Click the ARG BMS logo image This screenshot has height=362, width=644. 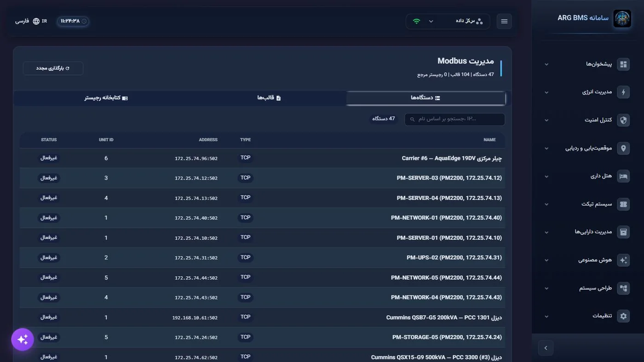click(x=622, y=19)
